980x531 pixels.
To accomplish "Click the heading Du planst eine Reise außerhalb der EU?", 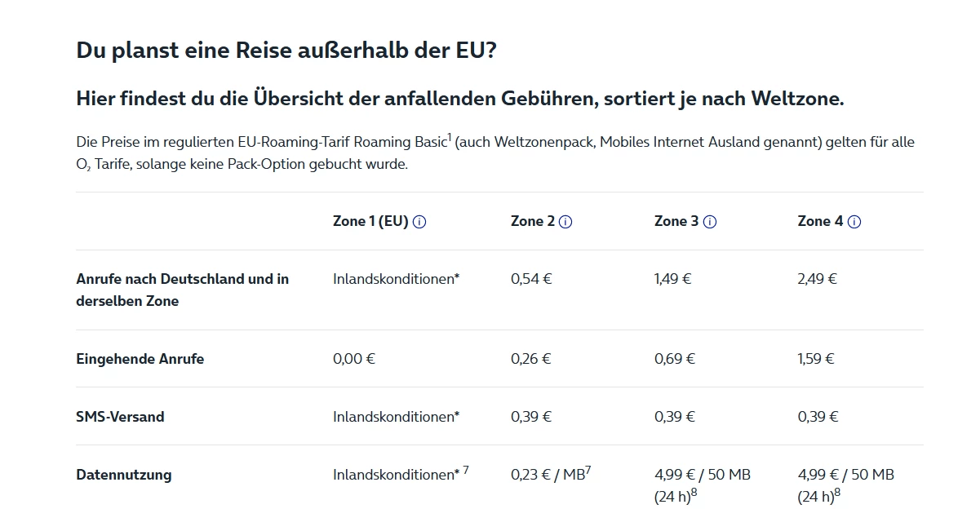I will (286, 50).
